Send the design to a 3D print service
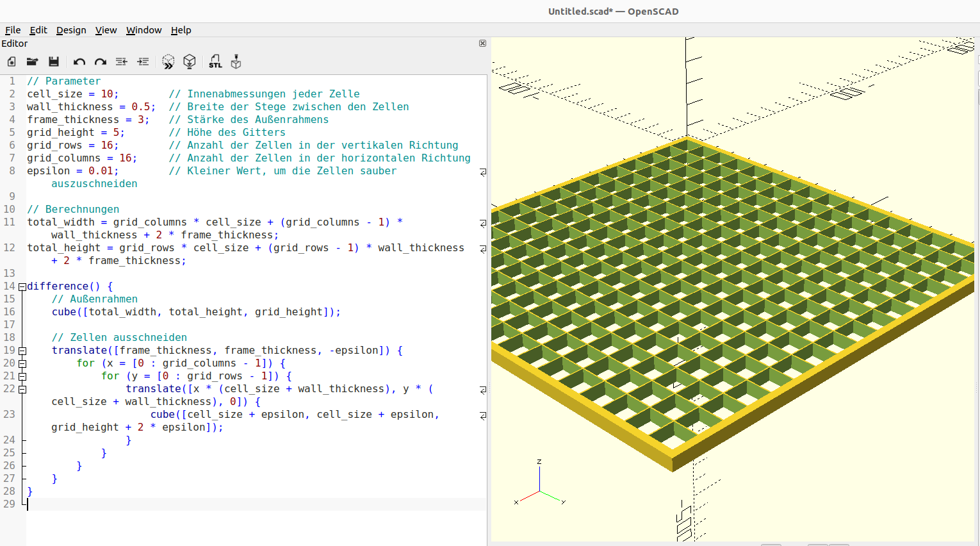Viewport: 980px width, 546px height. 235,62
